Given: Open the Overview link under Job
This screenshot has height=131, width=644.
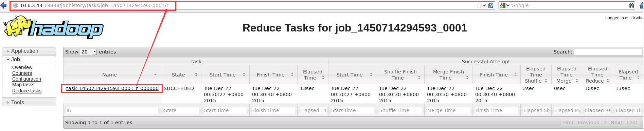Looking at the screenshot, I should 22,67.
